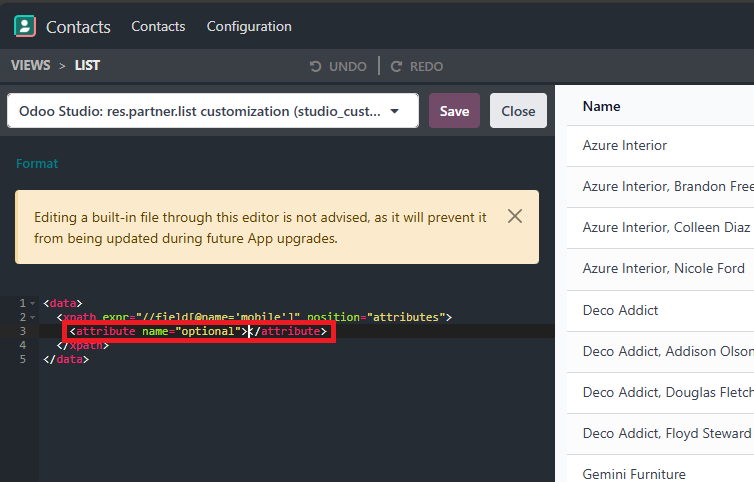The height and width of the screenshot is (482, 754).
Task: Dismiss the built-in file warning
Action: pos(515,216)
